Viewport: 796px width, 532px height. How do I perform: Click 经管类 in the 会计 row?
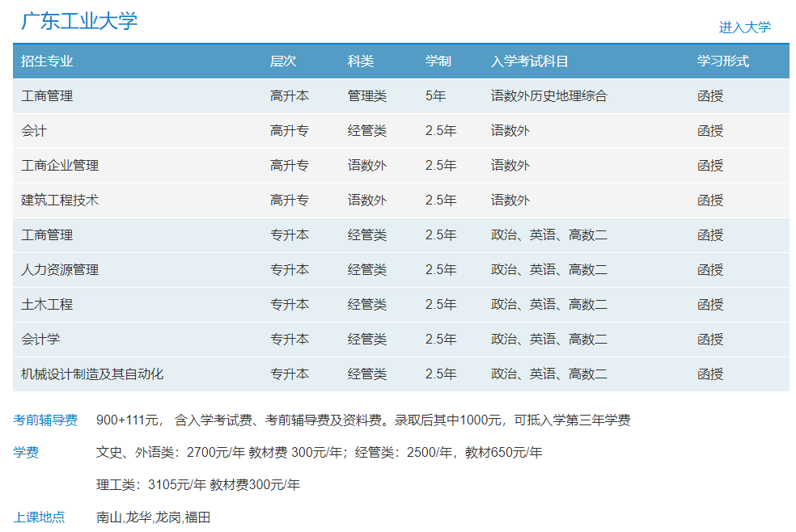(x=367, y=131)
